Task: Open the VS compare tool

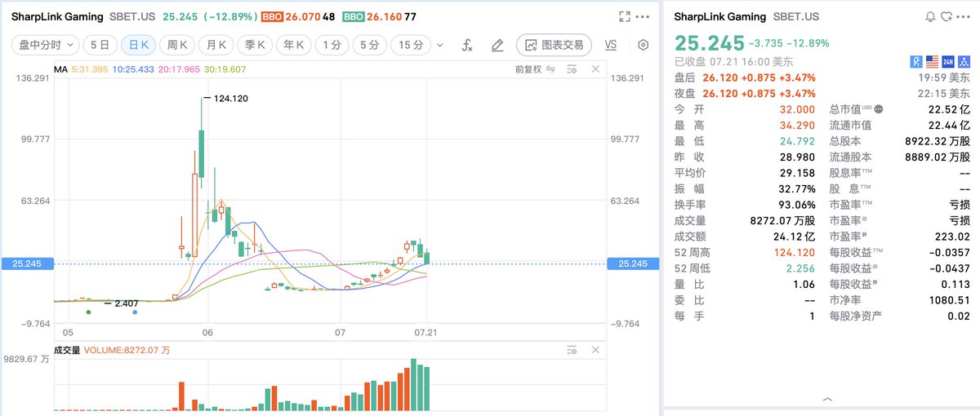Action: click(610, 46)
